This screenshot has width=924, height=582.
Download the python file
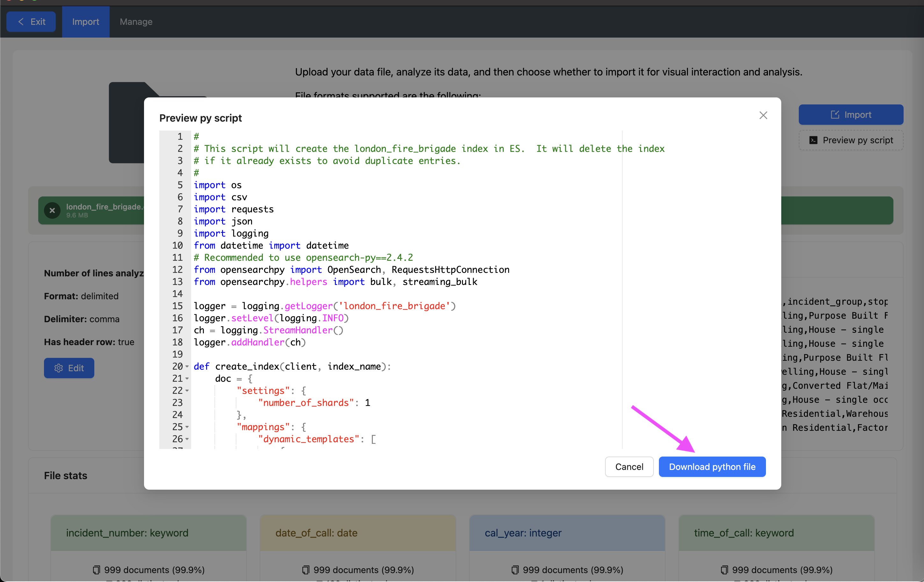712,467
